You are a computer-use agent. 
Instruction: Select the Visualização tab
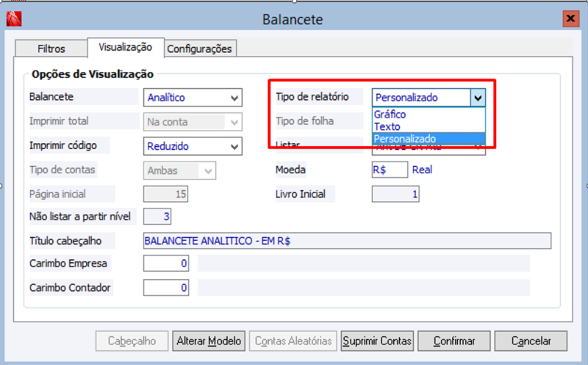tap(125, 47)
